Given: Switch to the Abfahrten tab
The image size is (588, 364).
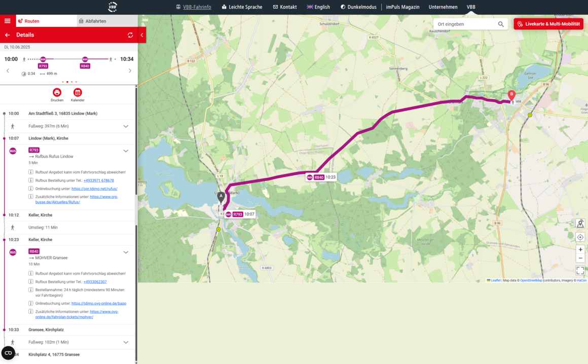Looking at the screenshot, I should [x=107, y=21].
